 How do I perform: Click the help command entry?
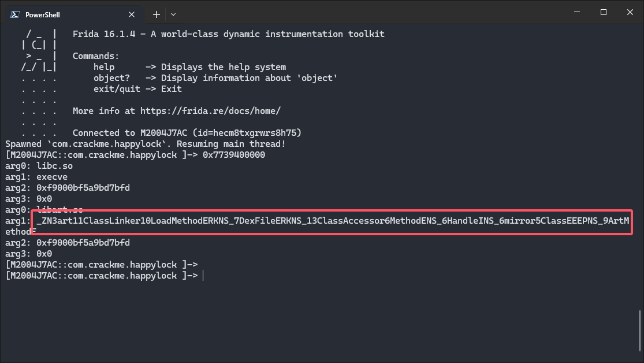189,67
